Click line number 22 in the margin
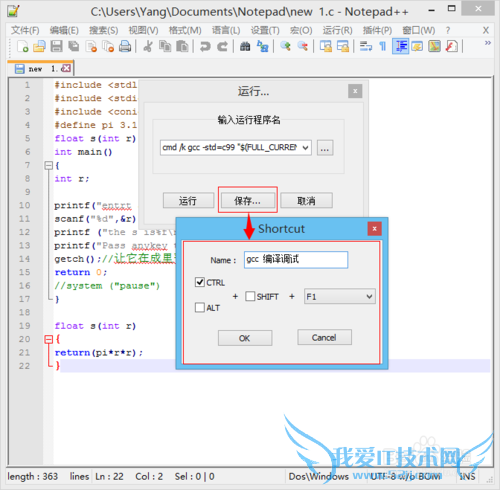Viewport: 500px width, 490px height. coord(24,366)
